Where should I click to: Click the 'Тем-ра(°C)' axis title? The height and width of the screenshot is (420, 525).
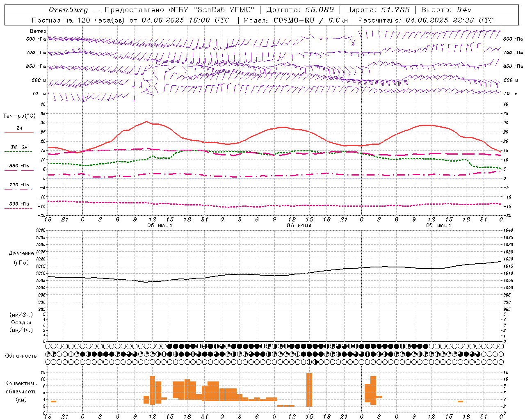19,116
